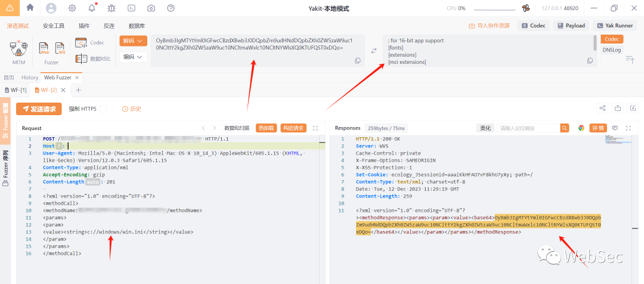Copy the decoded output text
This screenshot has height=284, width=644.
tap(590, 61)
